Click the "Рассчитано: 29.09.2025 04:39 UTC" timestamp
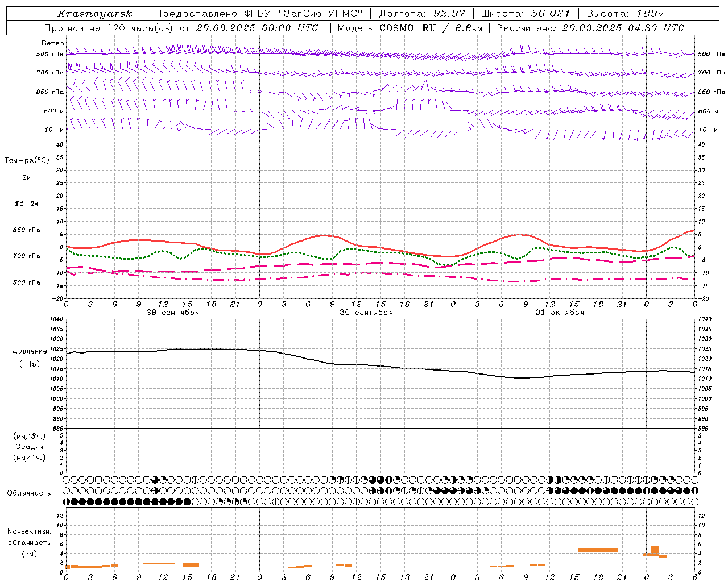Viewport: 728px width, 582px height. (590, 28)
